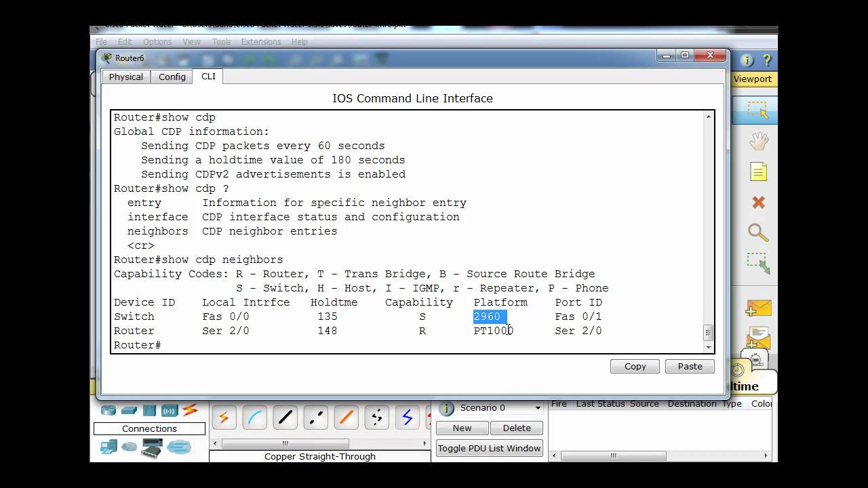Open the Tools menu
The height and width of the screenshot is (488, 868).
pos(221,41)
